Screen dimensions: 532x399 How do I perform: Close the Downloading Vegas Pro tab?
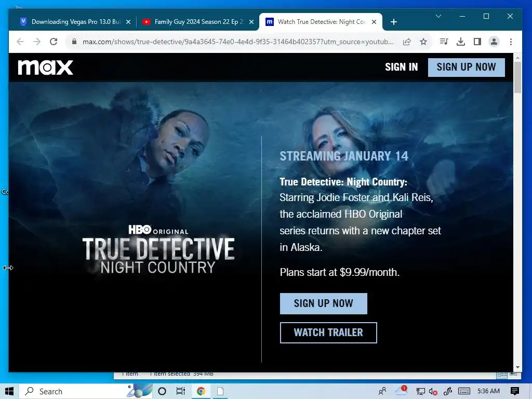tap(128, 22)
